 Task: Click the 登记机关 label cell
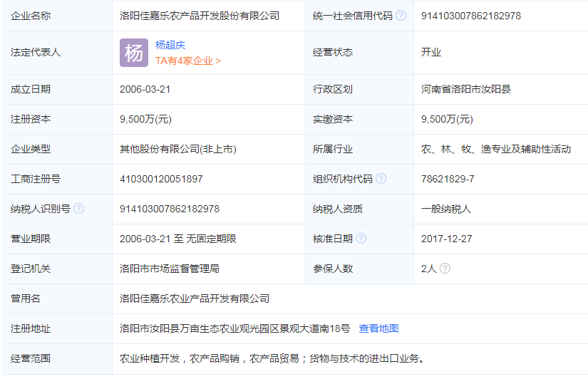(x=58, y=269)
